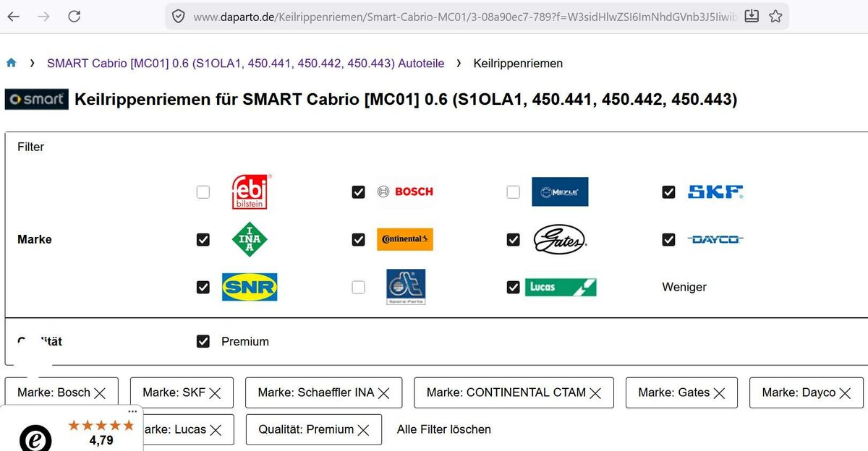Uncheck the Premium quality checkbox

(203, 341)
